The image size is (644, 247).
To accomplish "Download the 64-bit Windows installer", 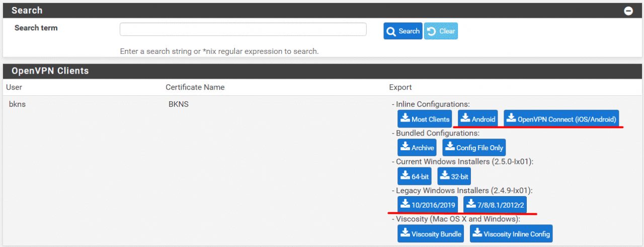I will (415, 176).
